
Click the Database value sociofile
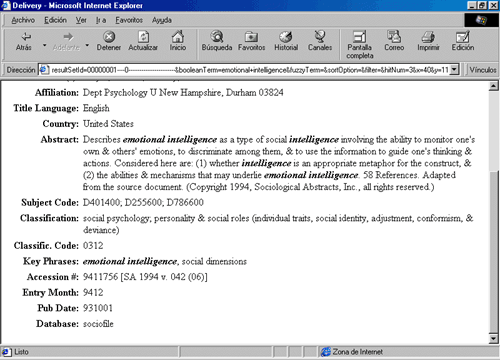pos(98,324)
